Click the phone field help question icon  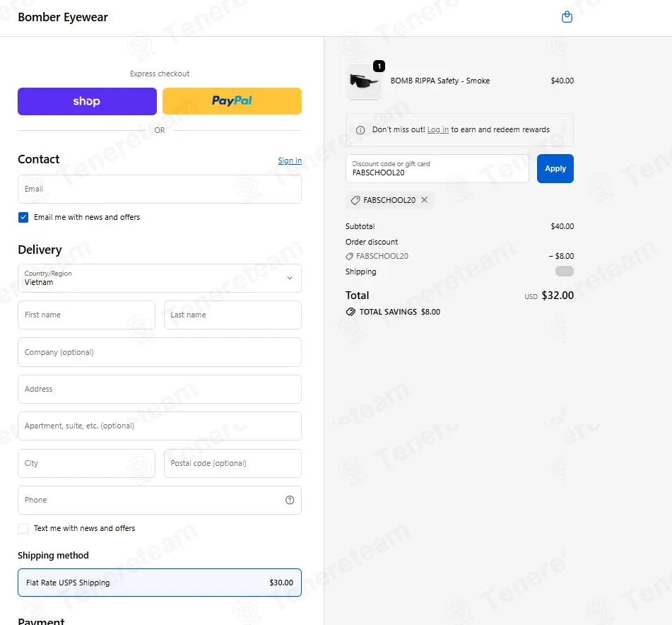(x=290, y=500)
